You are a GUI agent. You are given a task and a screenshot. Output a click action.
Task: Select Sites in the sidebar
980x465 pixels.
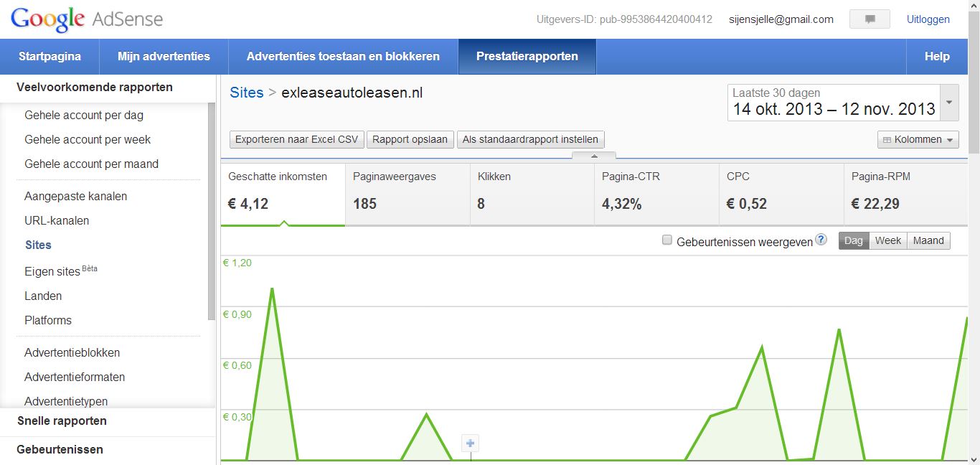tap(38, 245)
